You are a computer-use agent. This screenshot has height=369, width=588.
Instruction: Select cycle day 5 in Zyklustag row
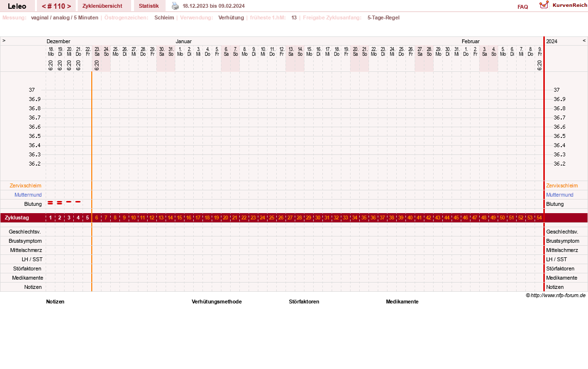87,218
